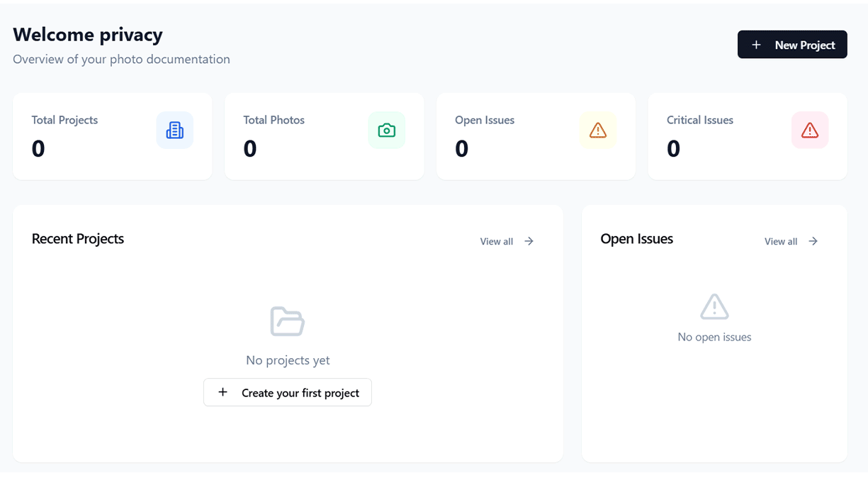Select the Total Photos label
Viewport: 868px width, 495px height.
(x=274, y=120)
